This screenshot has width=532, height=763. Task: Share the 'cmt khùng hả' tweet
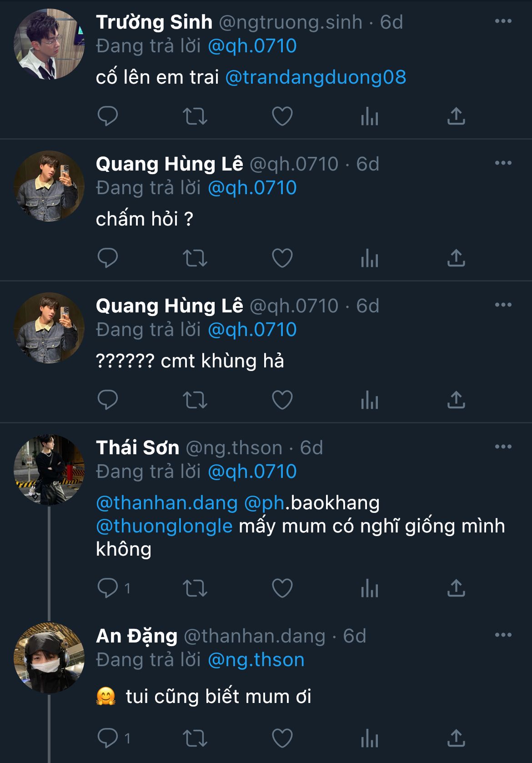coord(456,400)
